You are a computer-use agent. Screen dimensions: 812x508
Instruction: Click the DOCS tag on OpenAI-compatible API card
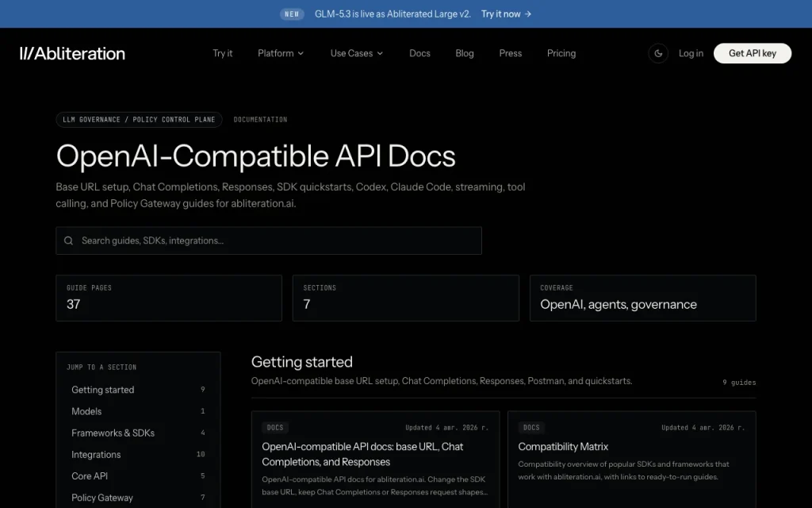[275, 428]
